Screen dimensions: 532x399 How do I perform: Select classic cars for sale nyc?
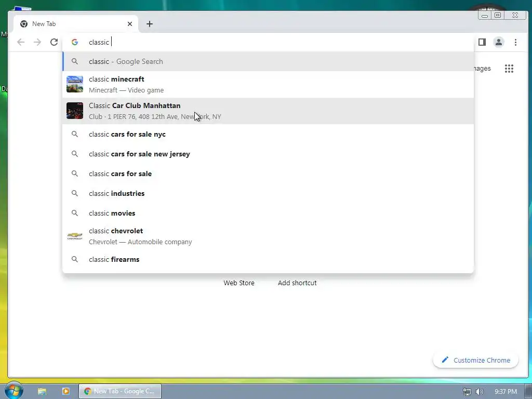(268, 135)
